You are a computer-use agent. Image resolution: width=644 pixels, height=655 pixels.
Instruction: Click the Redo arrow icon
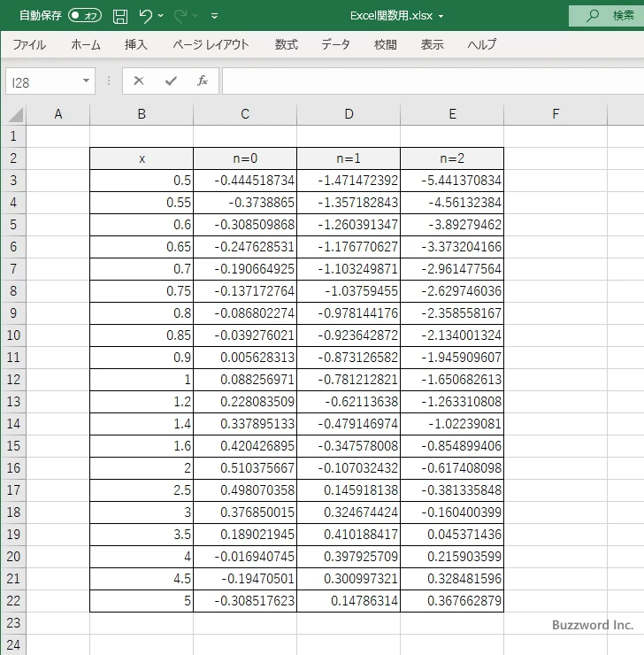tap(180, 16)
